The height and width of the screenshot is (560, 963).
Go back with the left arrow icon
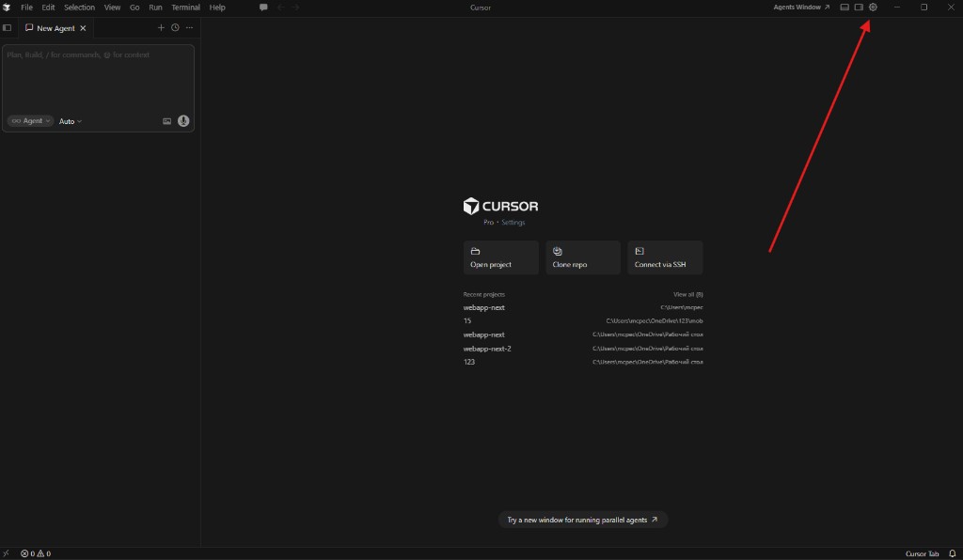pos(280,8)
